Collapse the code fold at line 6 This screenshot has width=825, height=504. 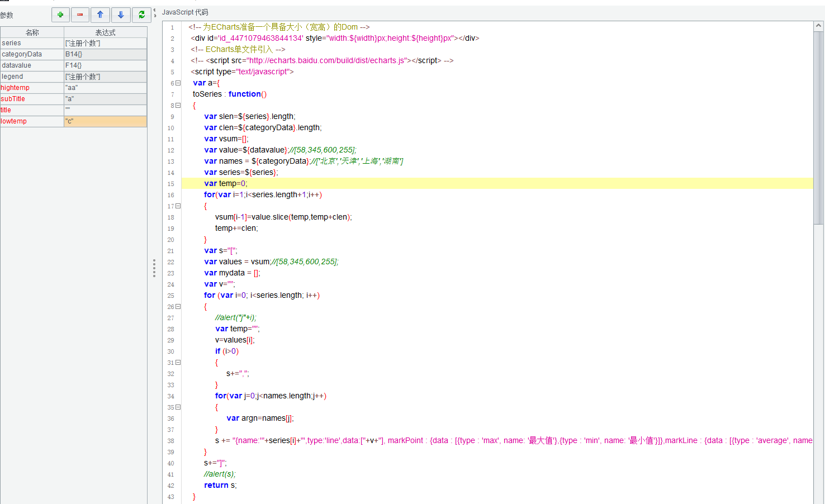[178, 83]
